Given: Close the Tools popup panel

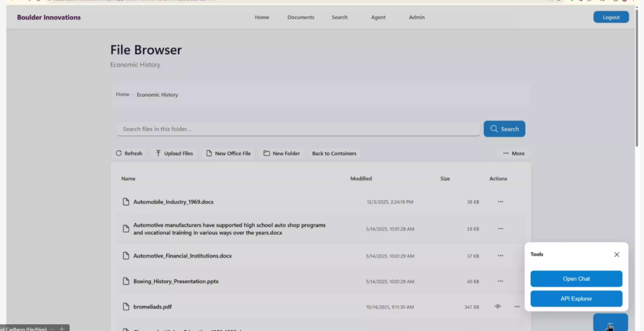Looking at the screenshot, I should 616,254.
